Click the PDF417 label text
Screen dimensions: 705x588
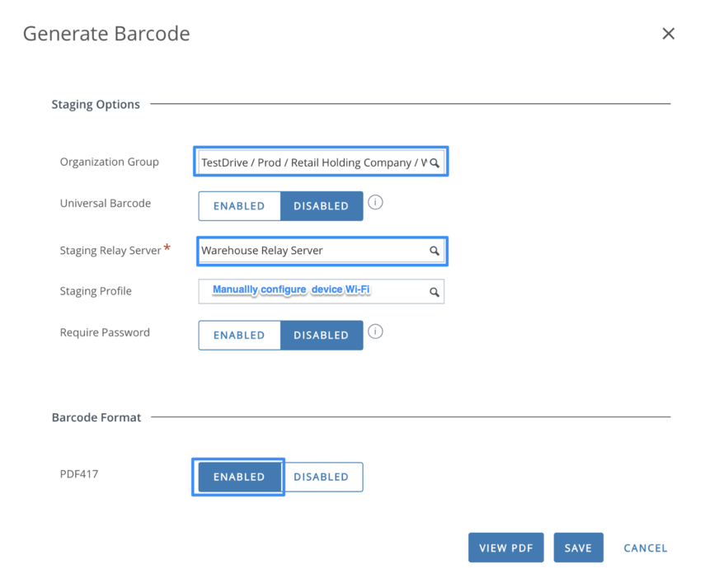point(79,474)
